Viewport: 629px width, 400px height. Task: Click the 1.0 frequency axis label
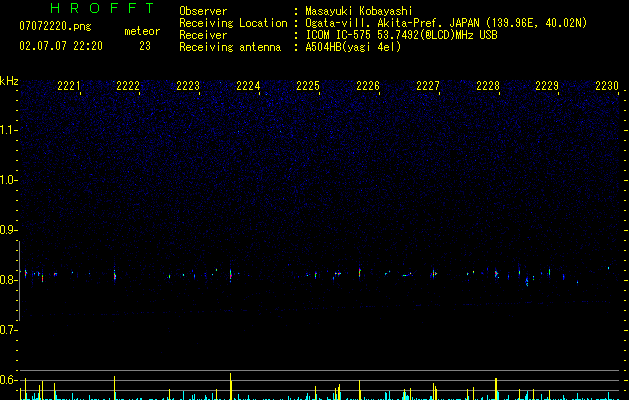click(x=8, y=180)
